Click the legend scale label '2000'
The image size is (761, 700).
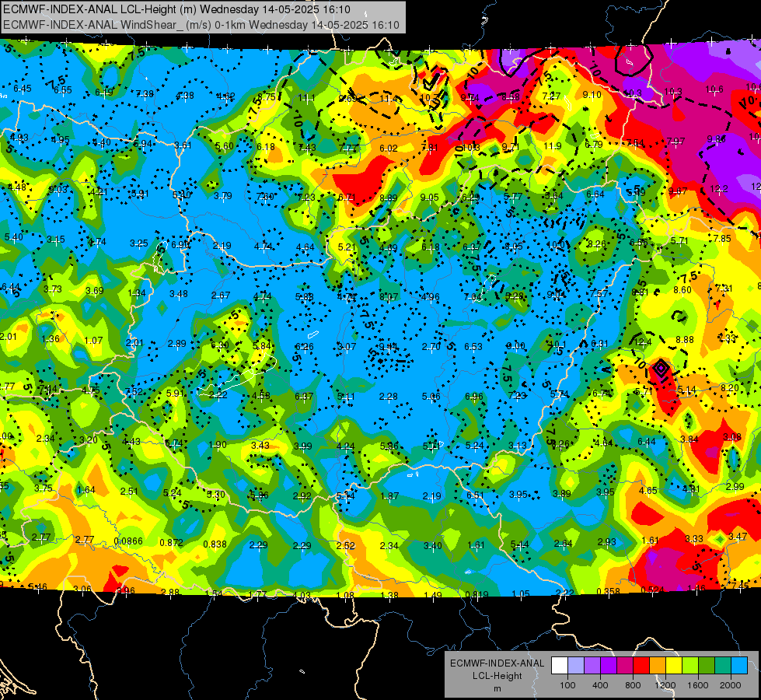pos(731,685)
